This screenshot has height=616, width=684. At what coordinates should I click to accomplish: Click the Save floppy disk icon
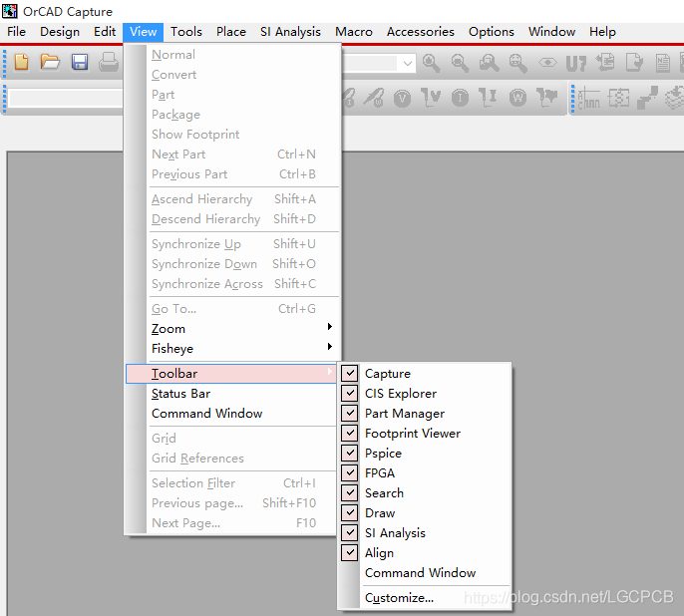[x=80, y=62]
